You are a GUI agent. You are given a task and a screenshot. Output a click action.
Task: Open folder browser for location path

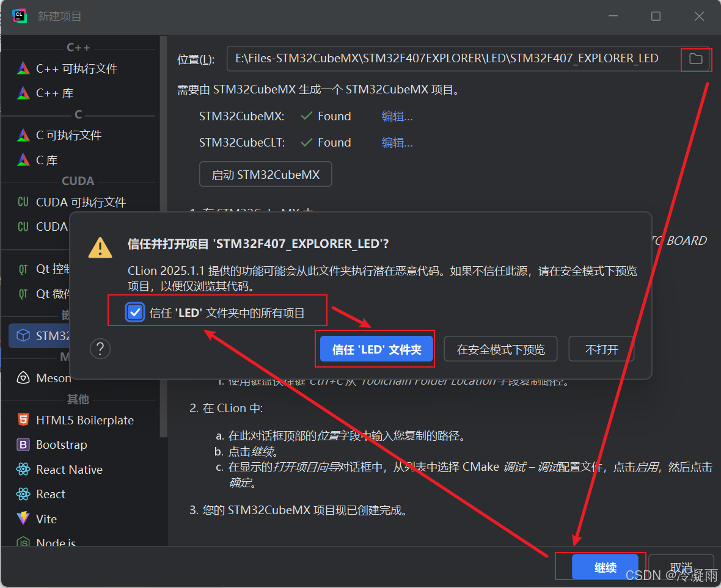[x=696, y=59]
